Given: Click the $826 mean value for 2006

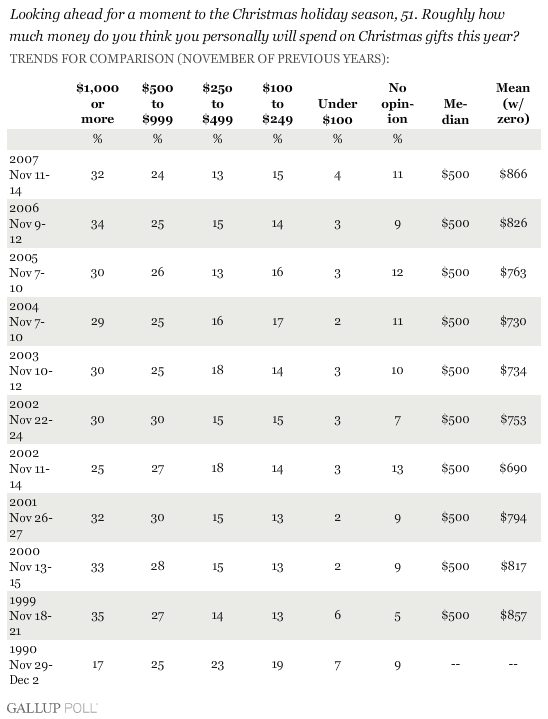Looking at the screenshot, I should 513,223.
